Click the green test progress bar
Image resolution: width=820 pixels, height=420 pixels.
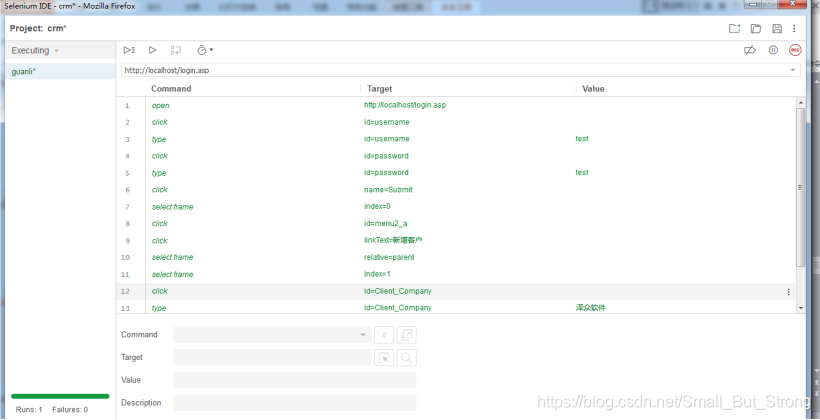[x=60, y=396]
